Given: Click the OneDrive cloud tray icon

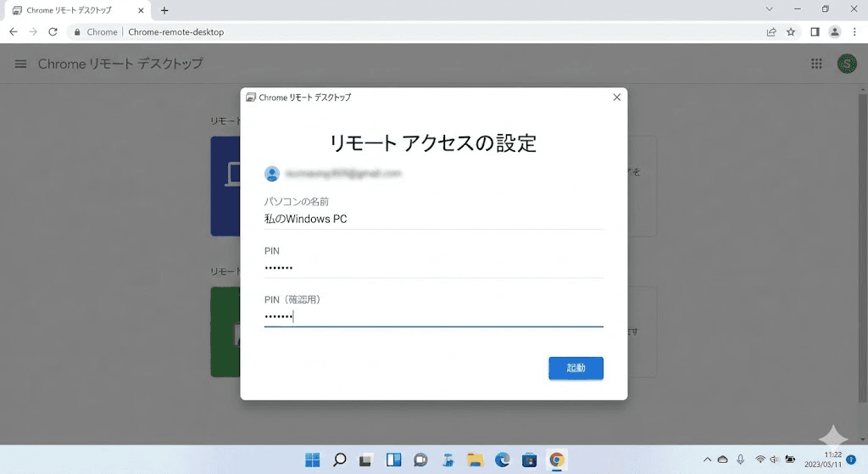Looking at the screenshot, I should 722,460.
